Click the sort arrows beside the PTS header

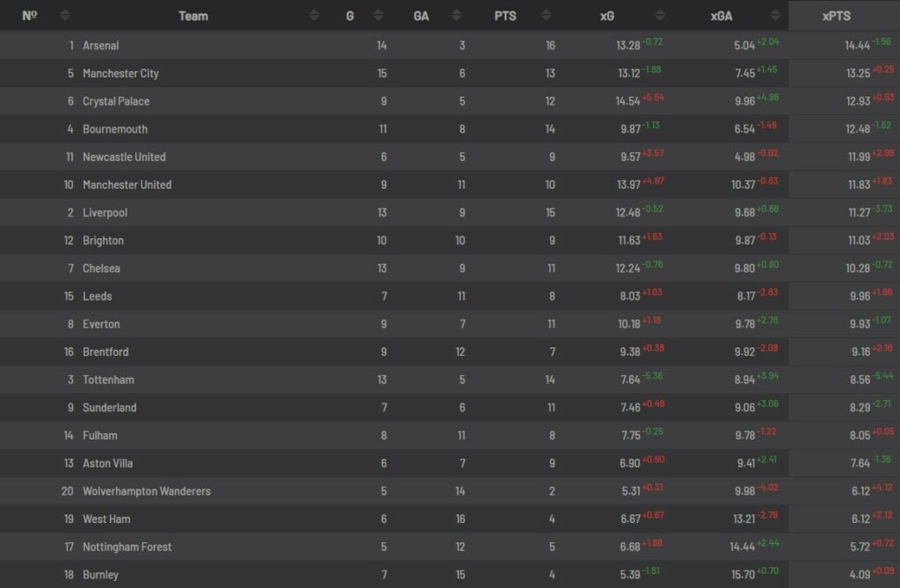click(544, 16)
